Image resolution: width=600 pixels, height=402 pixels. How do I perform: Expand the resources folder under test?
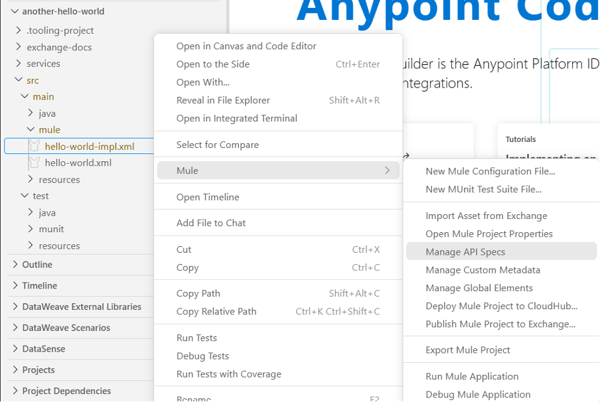coord(31,245)
